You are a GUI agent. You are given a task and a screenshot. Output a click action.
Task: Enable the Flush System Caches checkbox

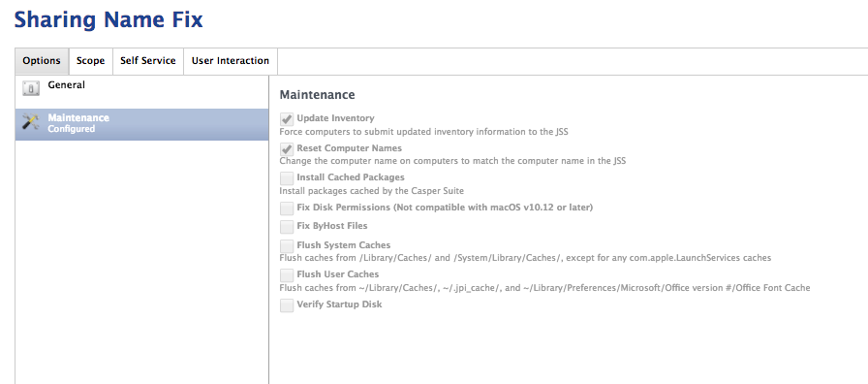[287, 245]
